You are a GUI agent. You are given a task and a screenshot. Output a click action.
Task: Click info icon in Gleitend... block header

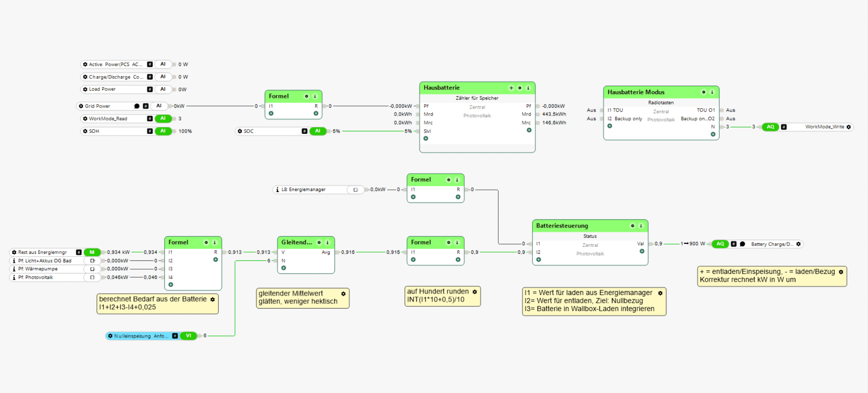[x=327, y=242]
